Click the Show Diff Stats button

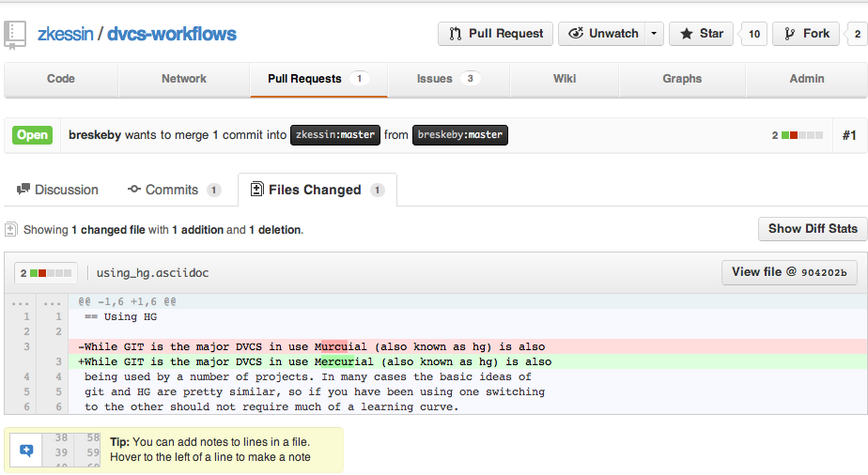(x=813, y=229)
